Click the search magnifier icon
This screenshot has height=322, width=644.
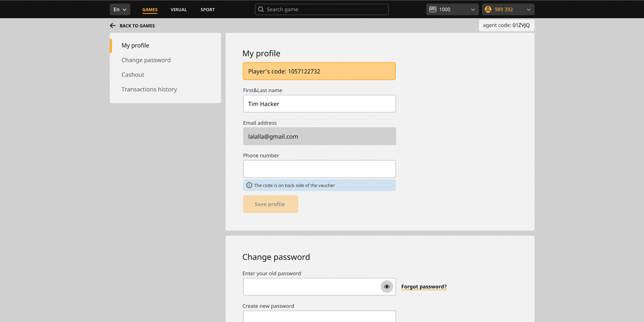(x=261, y=9)
